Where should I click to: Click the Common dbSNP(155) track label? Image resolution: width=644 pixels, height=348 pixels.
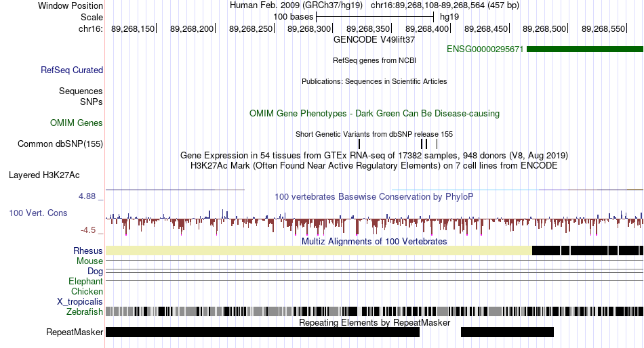point(60,144)
